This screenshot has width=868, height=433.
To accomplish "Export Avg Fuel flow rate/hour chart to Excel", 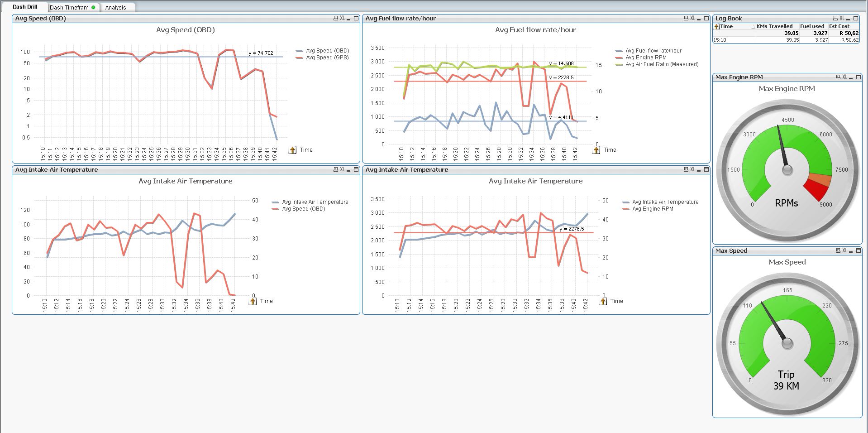I will pos(692,19).
